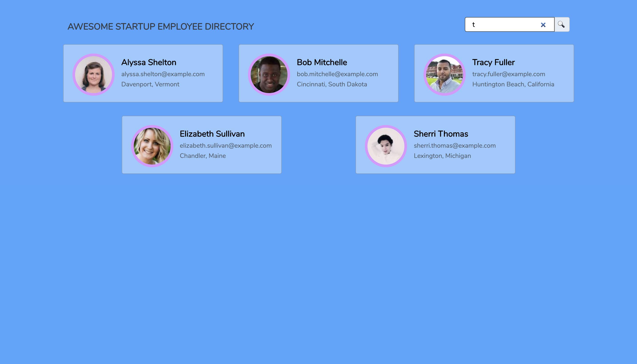Open Bob Mitchelle's profile photo
The width and height of the screenshot is (637, 364).
pos(269,74)
